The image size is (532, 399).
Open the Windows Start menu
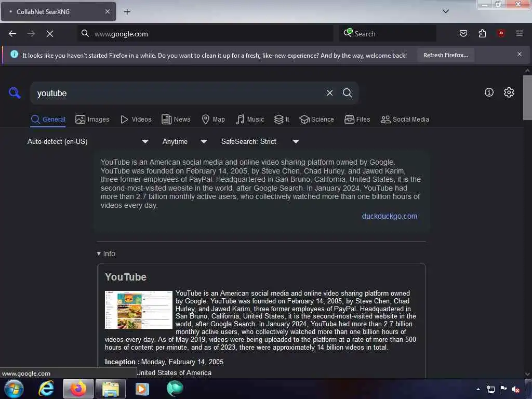click(14, 389)
